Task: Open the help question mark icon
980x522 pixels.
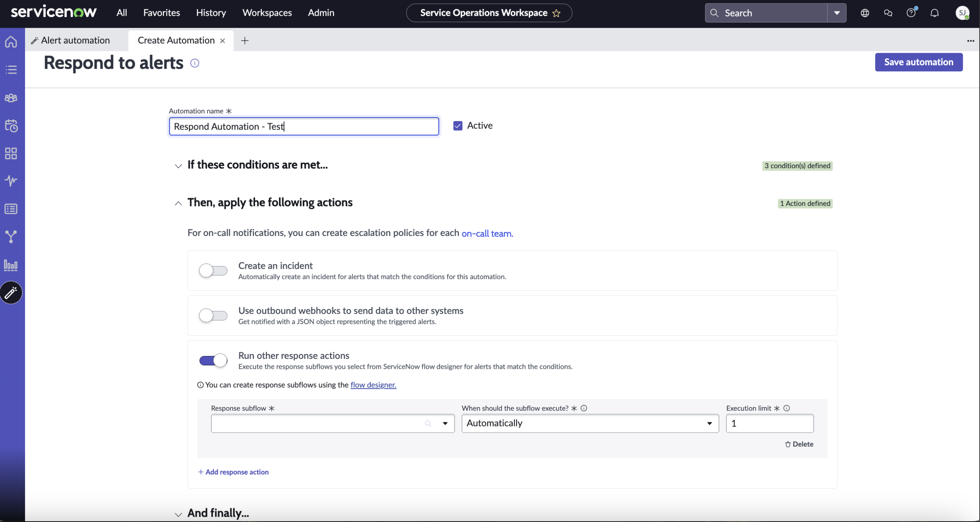Action: (911, 13)
